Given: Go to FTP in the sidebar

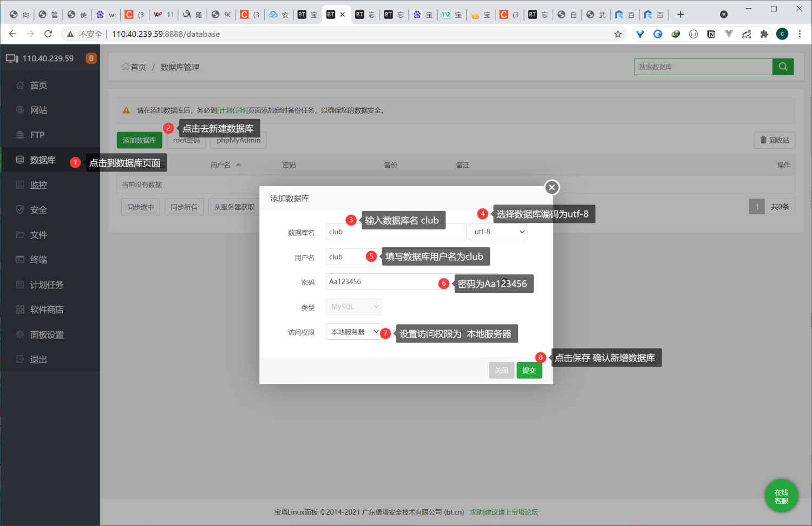Looking at the screenshot, I should pos(37,135).
